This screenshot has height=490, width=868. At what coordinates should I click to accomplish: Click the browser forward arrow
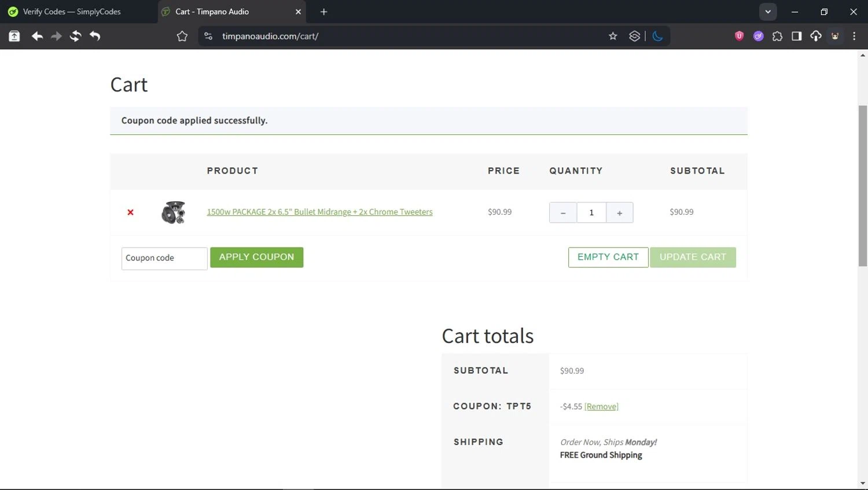click(56, 36)
